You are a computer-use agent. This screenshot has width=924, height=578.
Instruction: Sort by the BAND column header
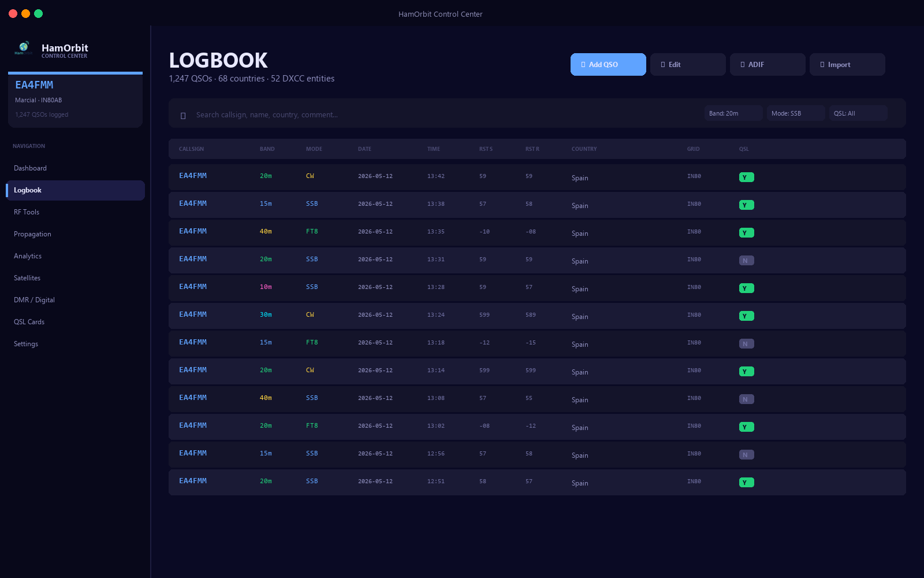267,149
